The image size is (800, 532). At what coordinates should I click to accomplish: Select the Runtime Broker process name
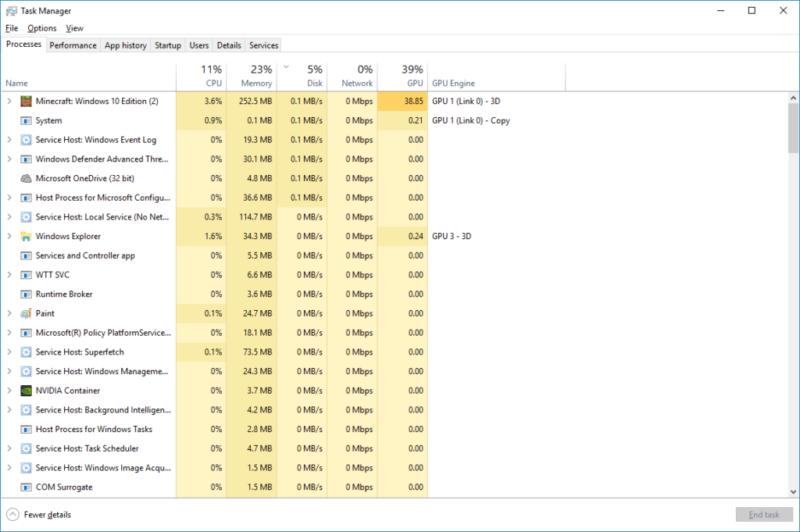(64, 295)
